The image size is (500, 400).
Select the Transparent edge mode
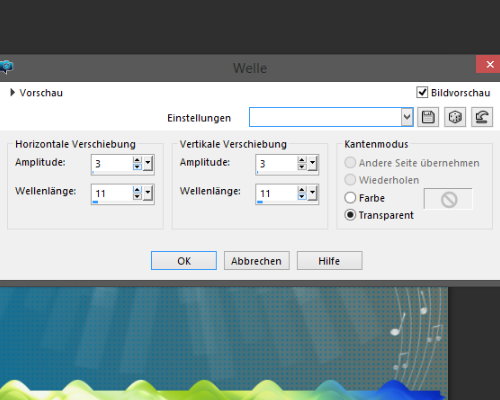pyautogui.click(x=350, y=215)
